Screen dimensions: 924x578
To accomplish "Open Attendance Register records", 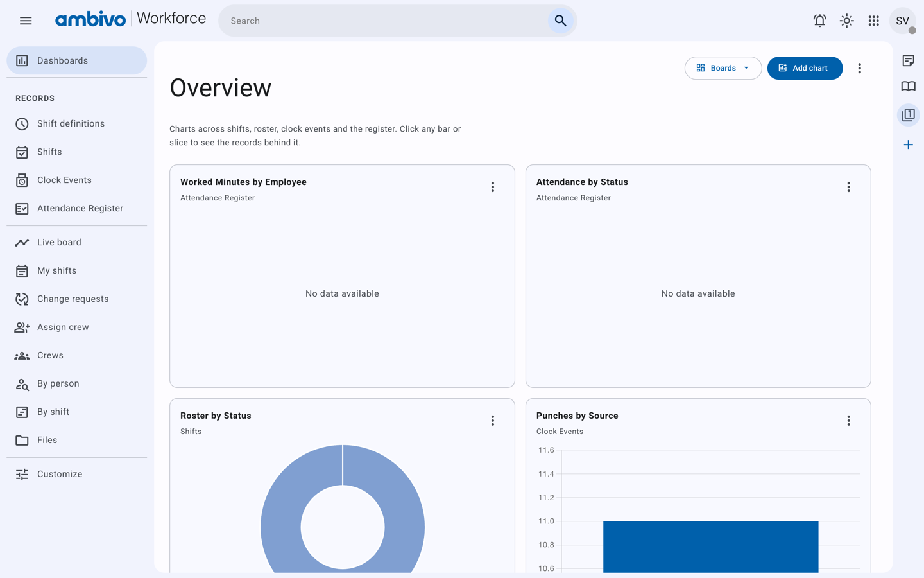I will coord(76,208).
